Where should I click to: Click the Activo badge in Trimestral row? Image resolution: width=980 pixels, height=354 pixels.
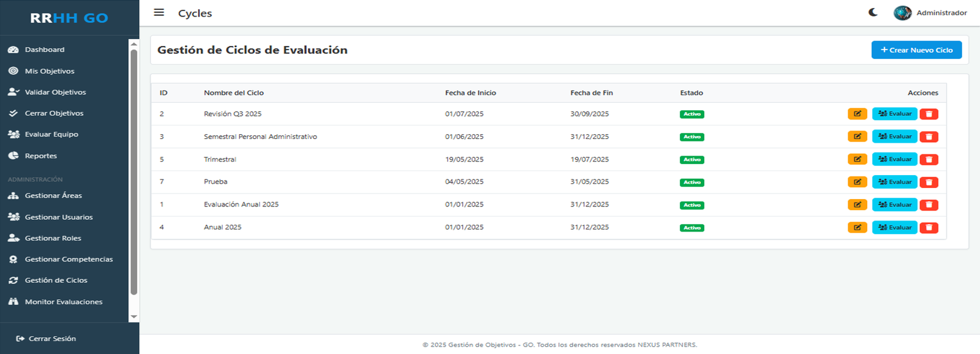pos(692,160)
